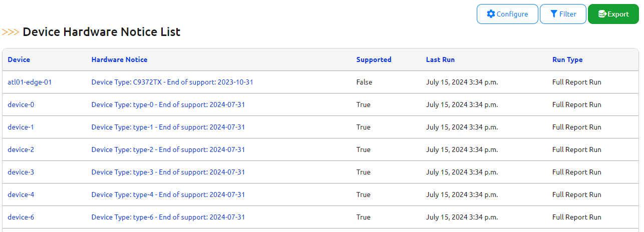
Task: Sort by Last Run column header
Action: click(x=440, y=59)
